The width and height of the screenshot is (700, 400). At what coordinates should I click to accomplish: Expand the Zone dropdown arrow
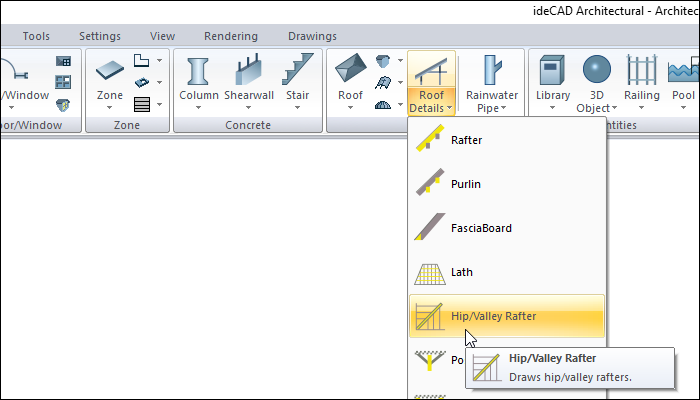tap(111, 109)
